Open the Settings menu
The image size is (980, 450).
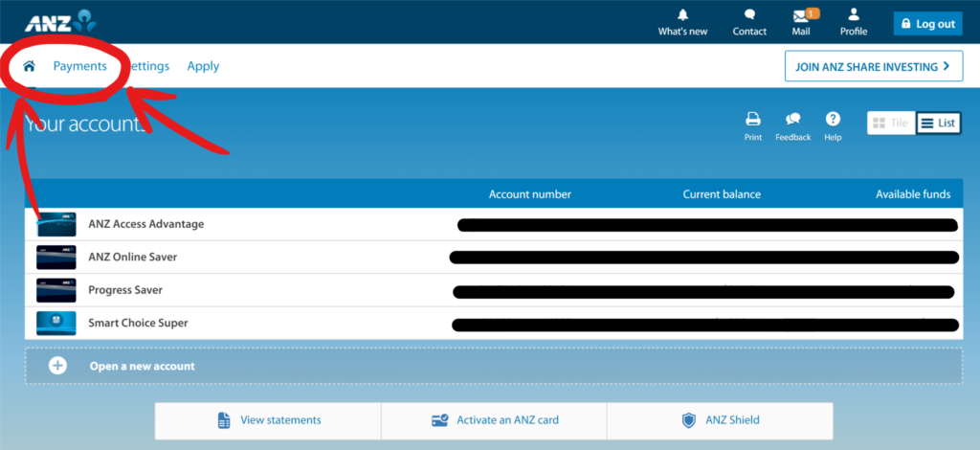(x=148, y=66)
